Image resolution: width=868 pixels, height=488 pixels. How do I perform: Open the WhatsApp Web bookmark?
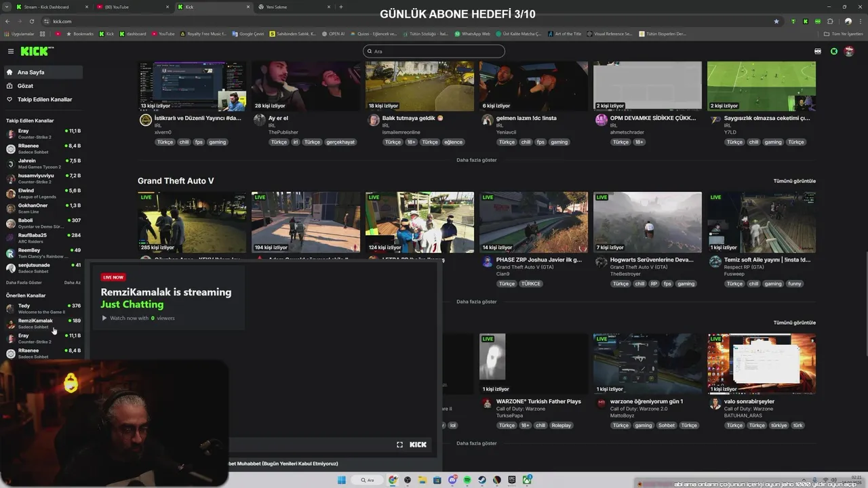click(x=472, y=34)
